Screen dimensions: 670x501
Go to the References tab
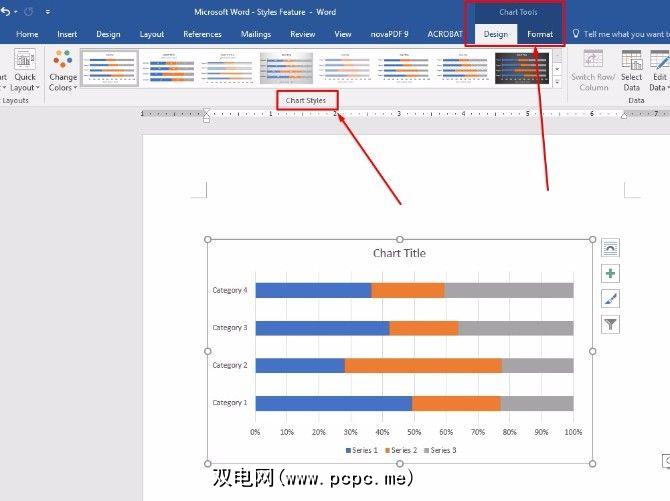(202, 34)
